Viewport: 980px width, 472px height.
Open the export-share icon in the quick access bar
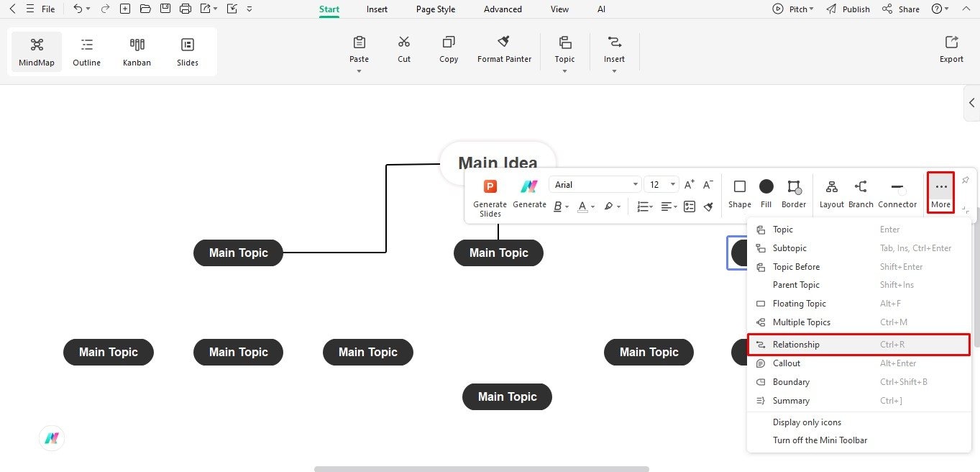pyautogui.click(x=206, y=9)
